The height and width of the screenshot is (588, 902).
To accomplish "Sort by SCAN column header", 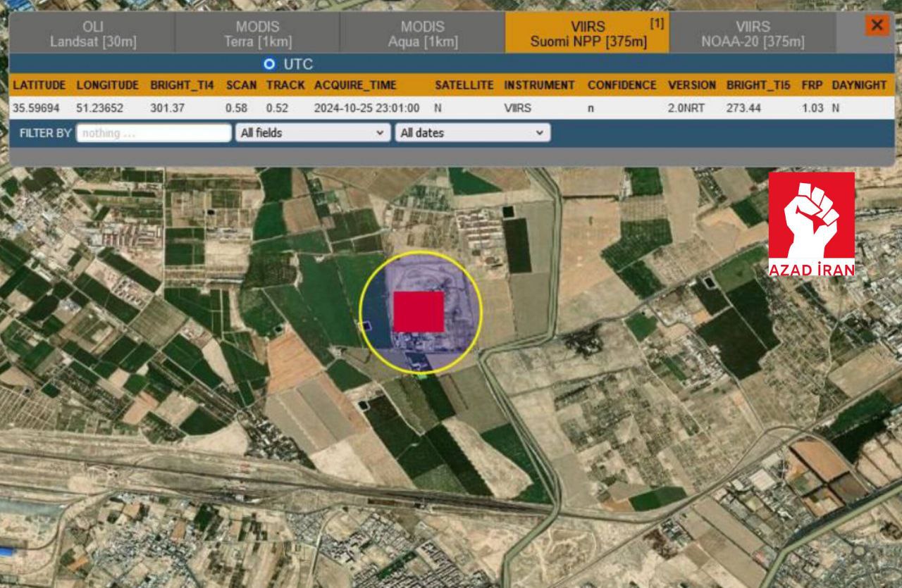I will tap(241, 85).
